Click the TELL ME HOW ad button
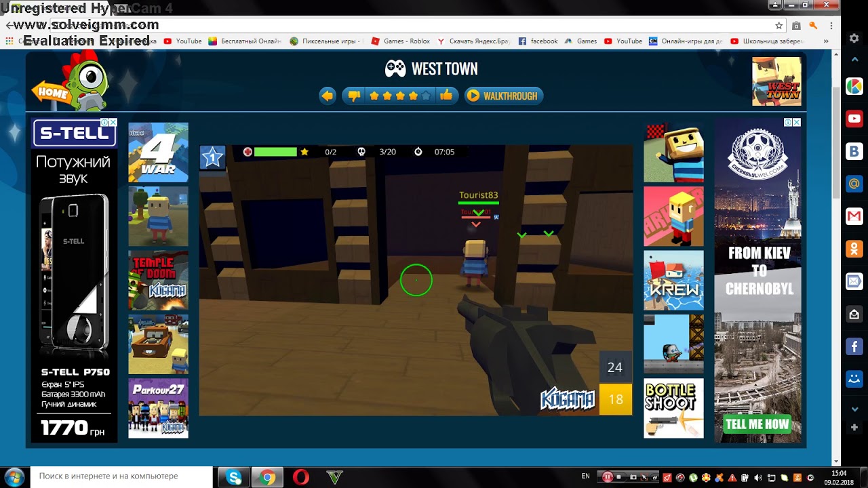This screenshot has height=488, width=868. [x=757, y=425]
